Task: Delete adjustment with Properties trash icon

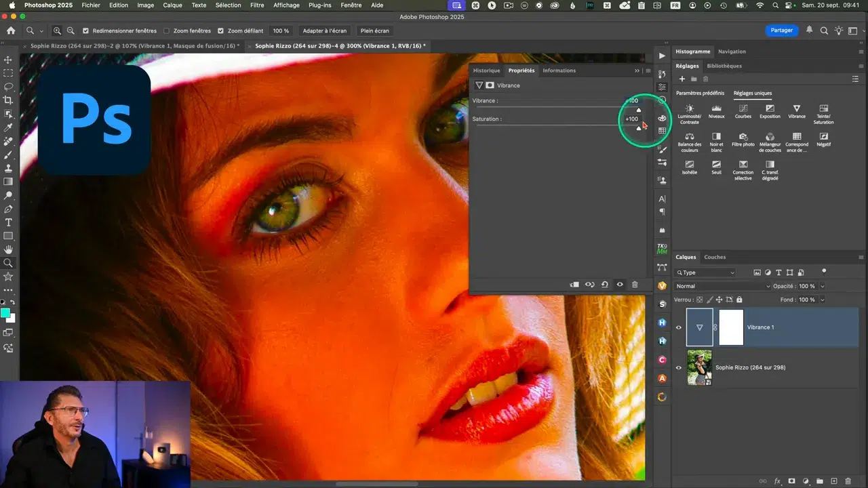Action: point(635,285)
